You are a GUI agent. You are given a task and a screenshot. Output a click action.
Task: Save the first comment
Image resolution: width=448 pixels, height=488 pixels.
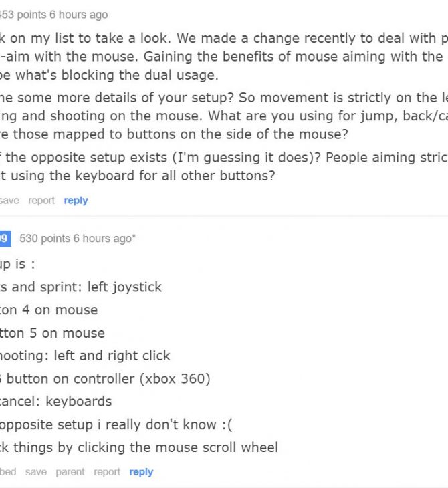[x=9, y=200]
